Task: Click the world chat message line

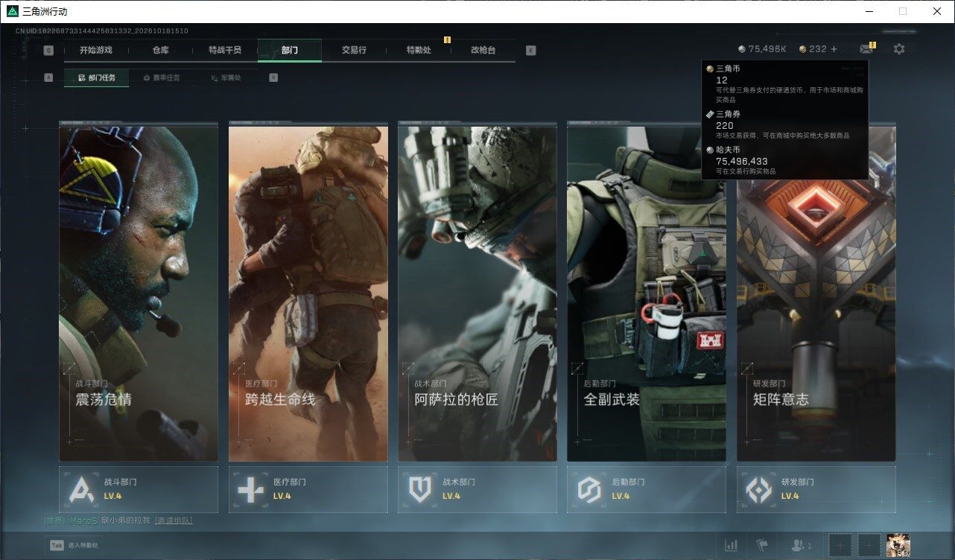Action: [x=118, y=521]
